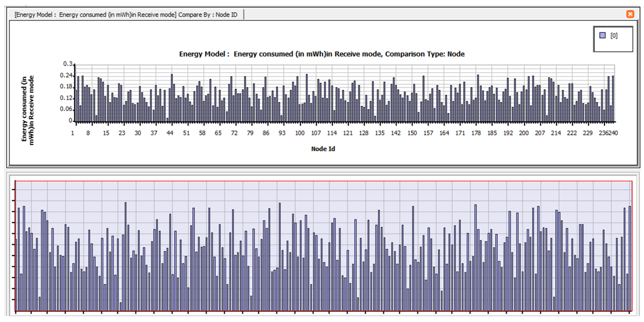Click x-axis label for node 44

point(170,133)
